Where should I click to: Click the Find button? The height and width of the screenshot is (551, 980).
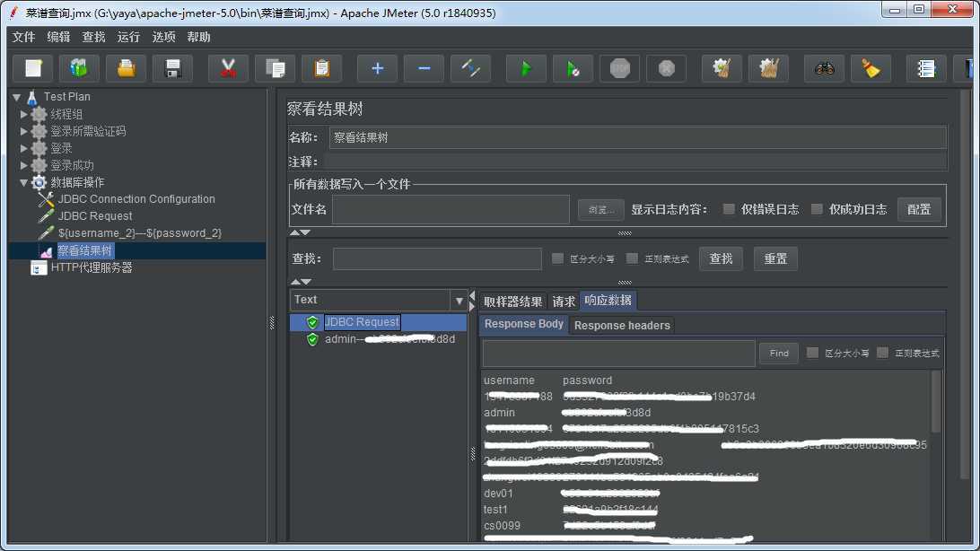click(779, 353)
